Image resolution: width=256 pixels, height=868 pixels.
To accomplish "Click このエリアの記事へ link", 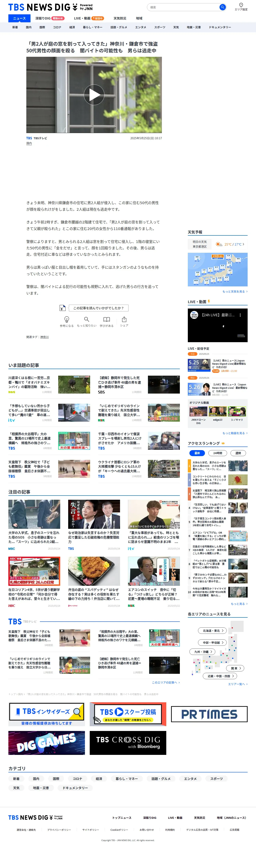I will click(x=166, y=682).
